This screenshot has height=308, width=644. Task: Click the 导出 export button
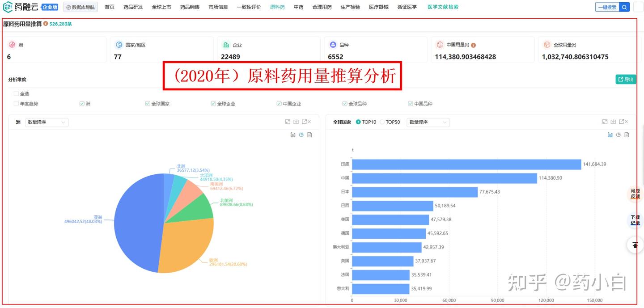(x=626, y=79)
